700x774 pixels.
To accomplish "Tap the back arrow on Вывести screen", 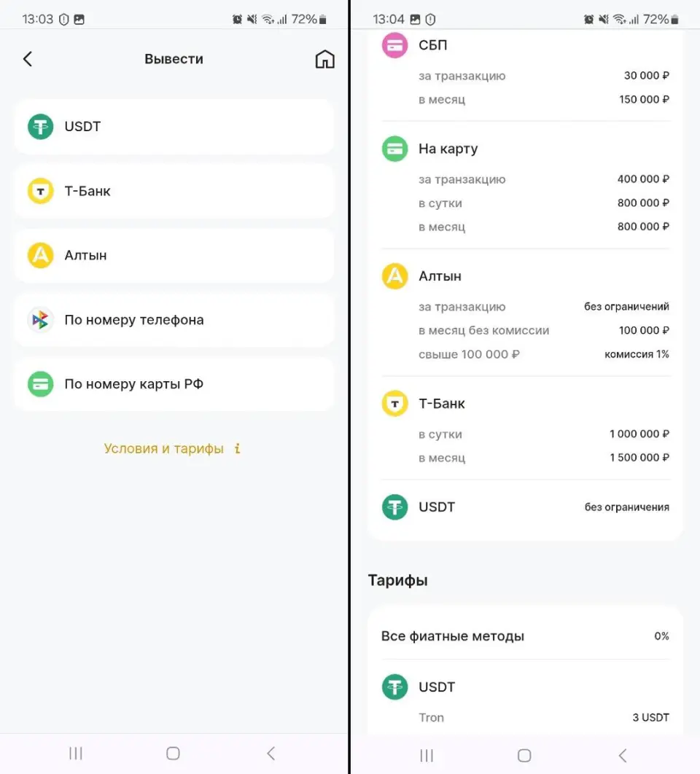I will coord(28,59).
